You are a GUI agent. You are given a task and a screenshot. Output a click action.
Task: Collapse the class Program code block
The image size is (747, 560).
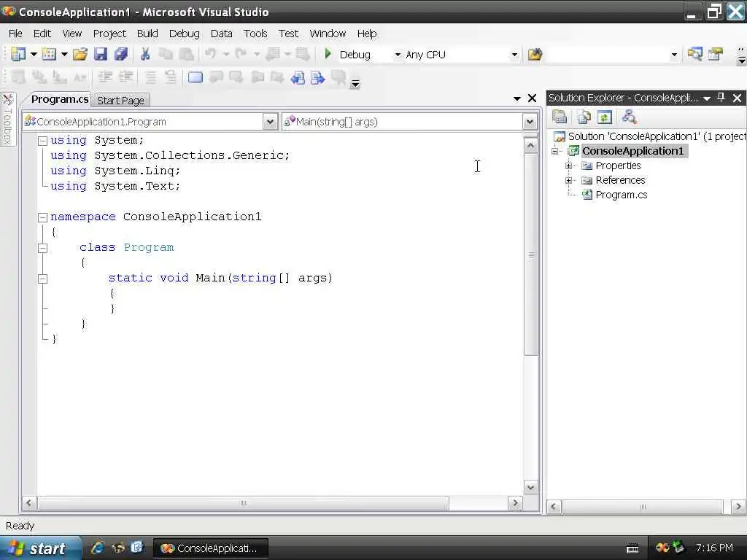click(42, 248)
